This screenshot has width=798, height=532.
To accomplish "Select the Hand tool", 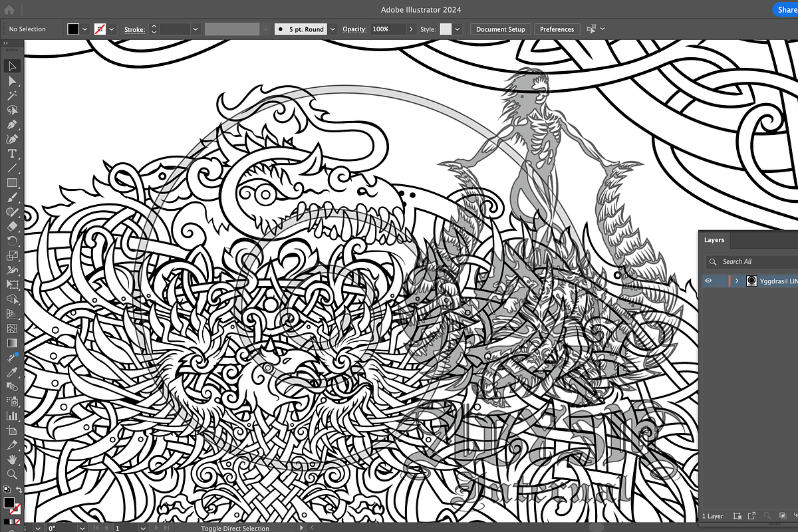I will point(12,459).
